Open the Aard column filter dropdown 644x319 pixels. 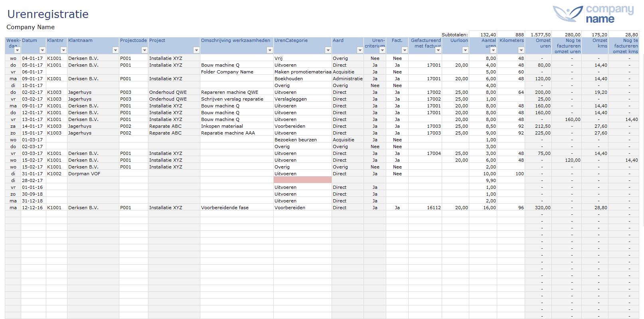(x=360, y=50)
